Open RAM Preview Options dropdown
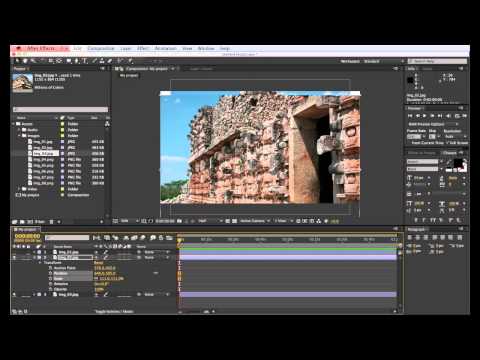This screenshot has height=360, width=480. (433, 124)
